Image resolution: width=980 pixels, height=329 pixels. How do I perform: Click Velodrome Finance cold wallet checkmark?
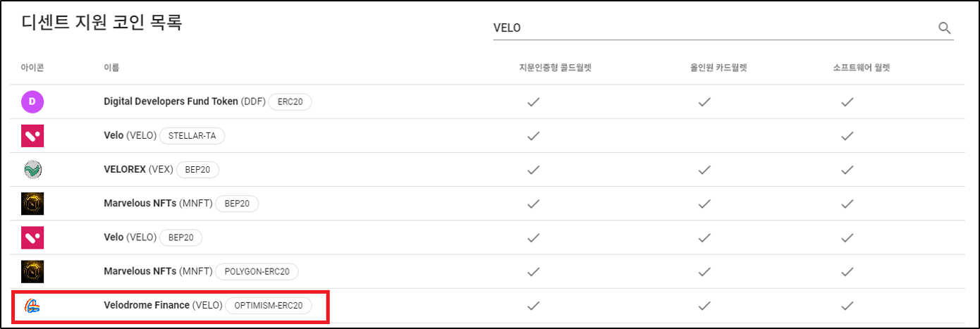(534, 305)
